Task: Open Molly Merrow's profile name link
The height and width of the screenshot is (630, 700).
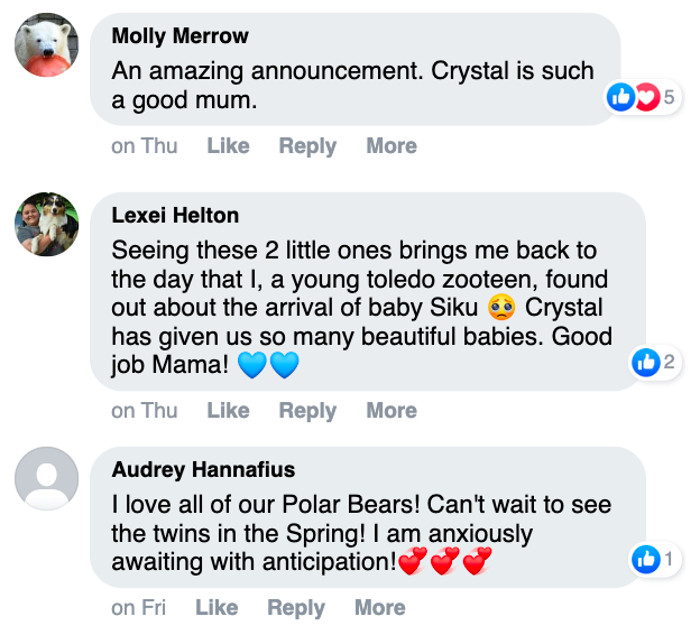Action: (180, 37)
